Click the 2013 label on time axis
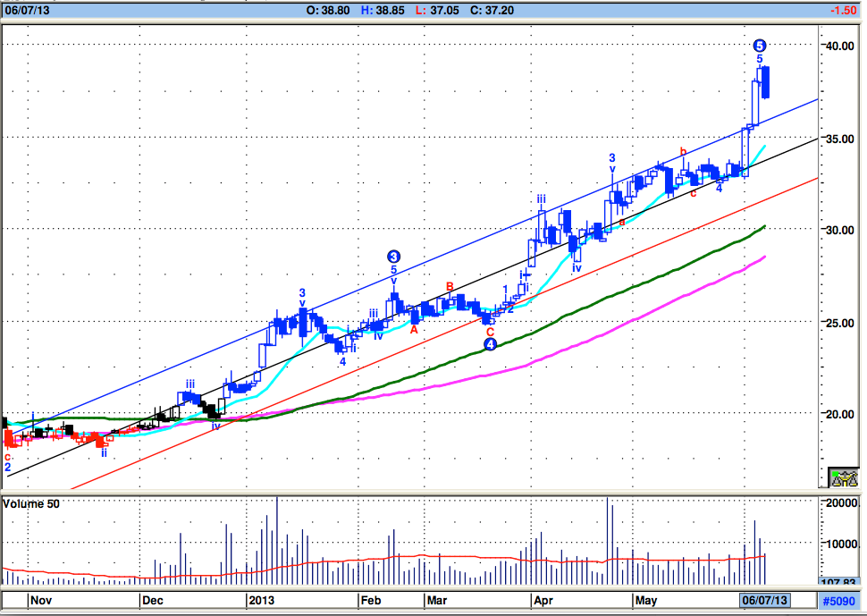This screenshot has width=867, height=616. tap(262, 601)
